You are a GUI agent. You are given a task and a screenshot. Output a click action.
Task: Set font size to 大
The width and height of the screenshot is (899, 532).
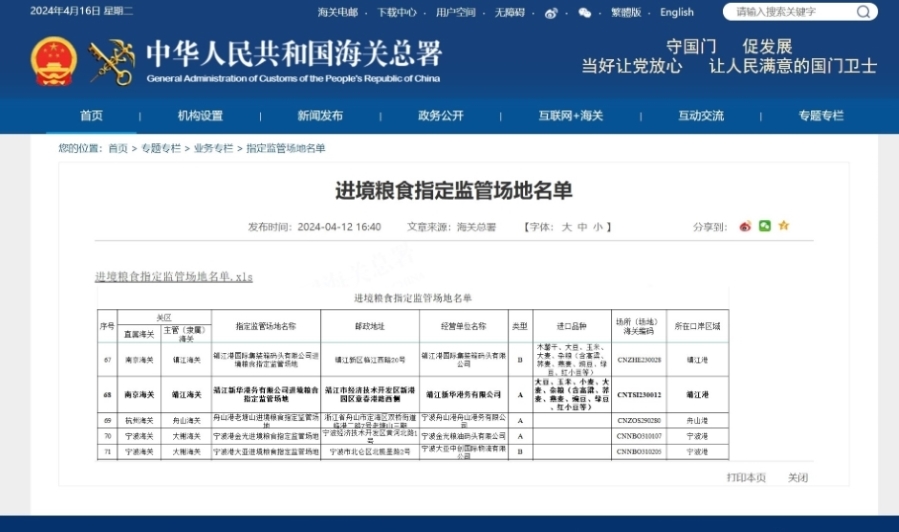[x=566, y=227]
